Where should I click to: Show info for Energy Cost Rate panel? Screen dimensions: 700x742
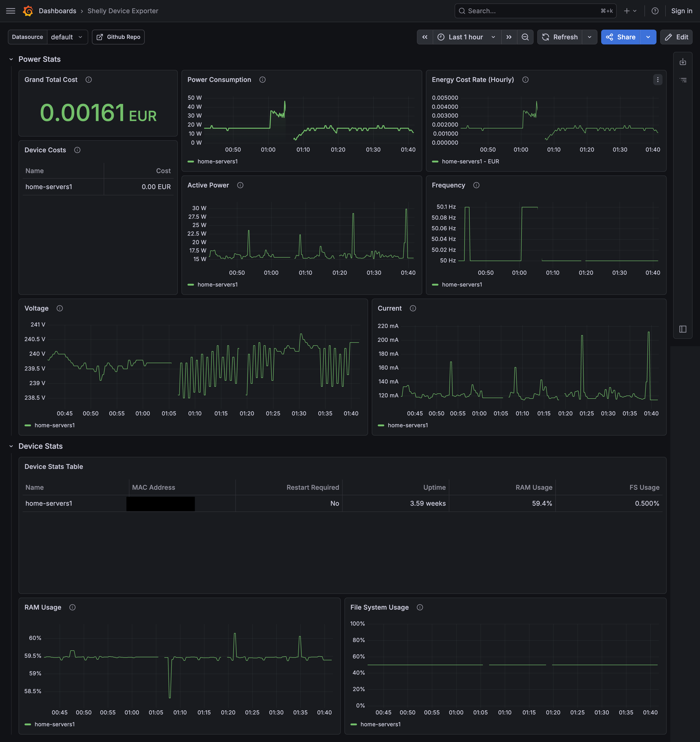(525, 80)
